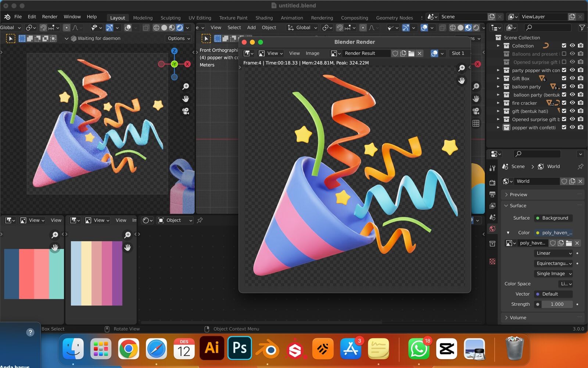The width and height of the screenshot is (588, 368).
Task: Open image folder icon beside Render Result
Action: [411, 53]
